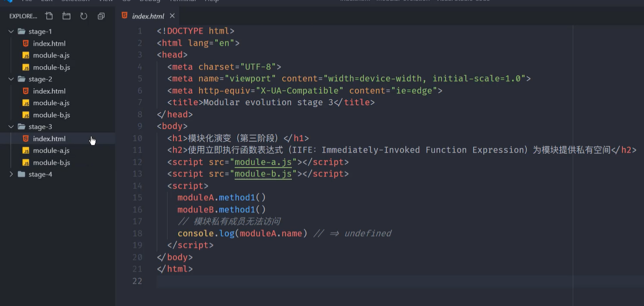This screenshot has width=644, height=306.
Task: Click console.log call on line 18
Action: [x=243, y=233]
